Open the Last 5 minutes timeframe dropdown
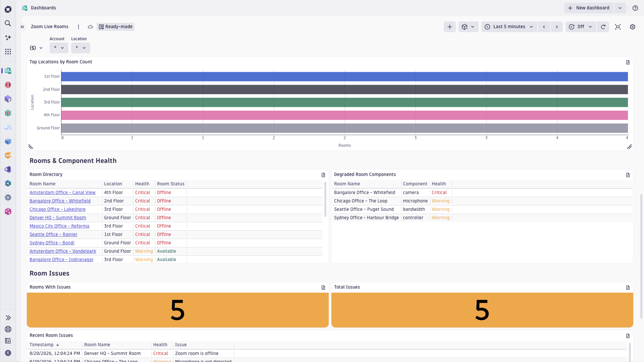 [x=509, y=27]
